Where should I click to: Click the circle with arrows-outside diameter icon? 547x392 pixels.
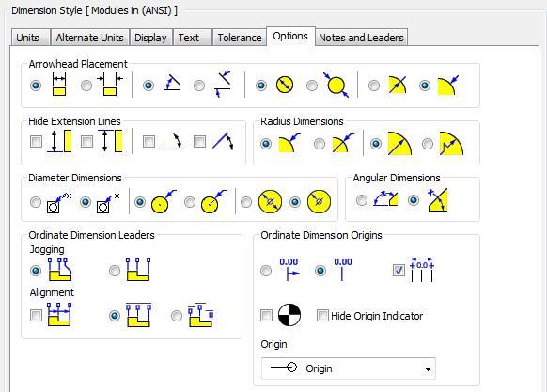tap(336, 86)
